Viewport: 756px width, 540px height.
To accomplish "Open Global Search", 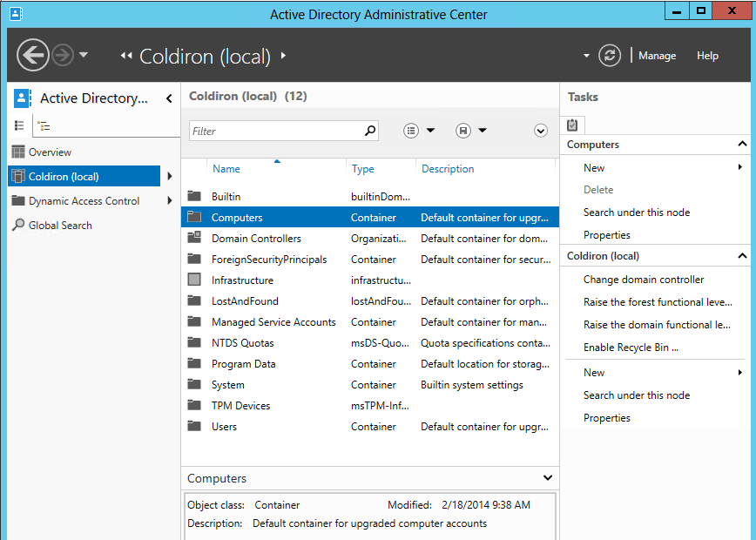I will [x=60, y=226].
